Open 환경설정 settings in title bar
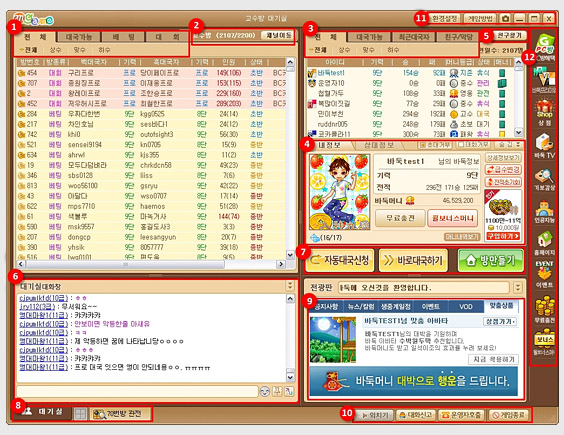Screen dimensions: 564x435 (x=445, y=18)
